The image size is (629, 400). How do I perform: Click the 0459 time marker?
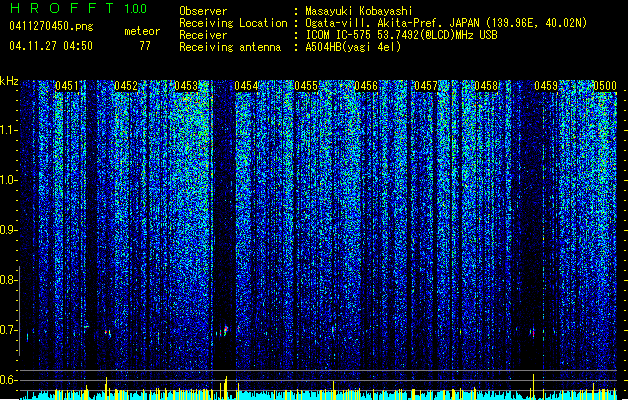click(x=546, y=86)
